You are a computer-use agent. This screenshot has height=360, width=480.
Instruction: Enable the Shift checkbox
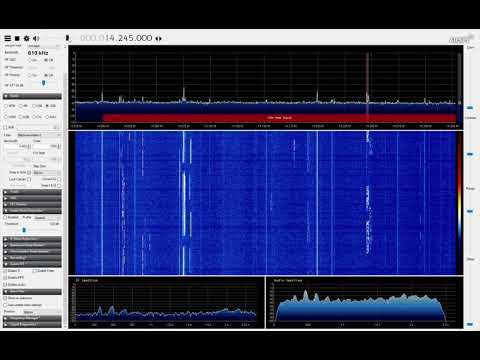tap(5, 127)
